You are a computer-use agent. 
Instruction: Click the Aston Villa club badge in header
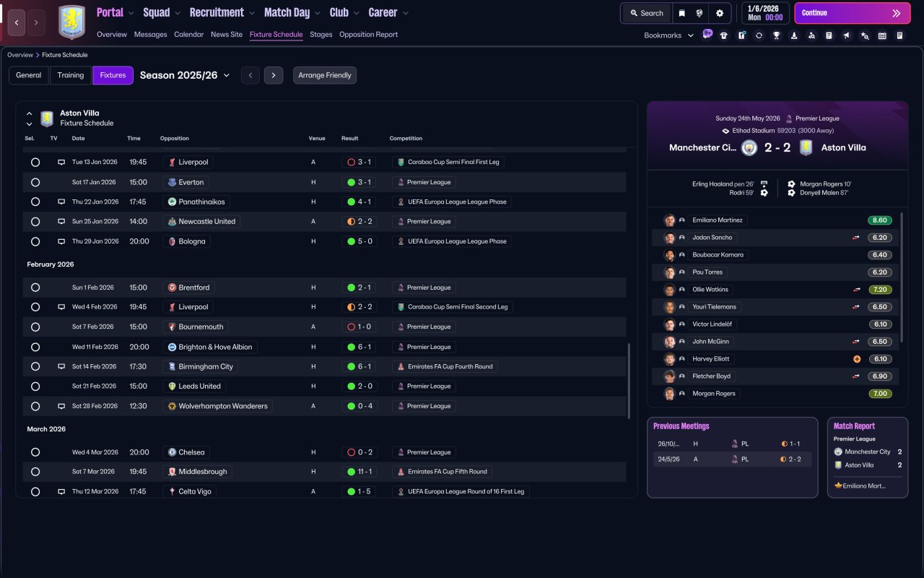71,22
